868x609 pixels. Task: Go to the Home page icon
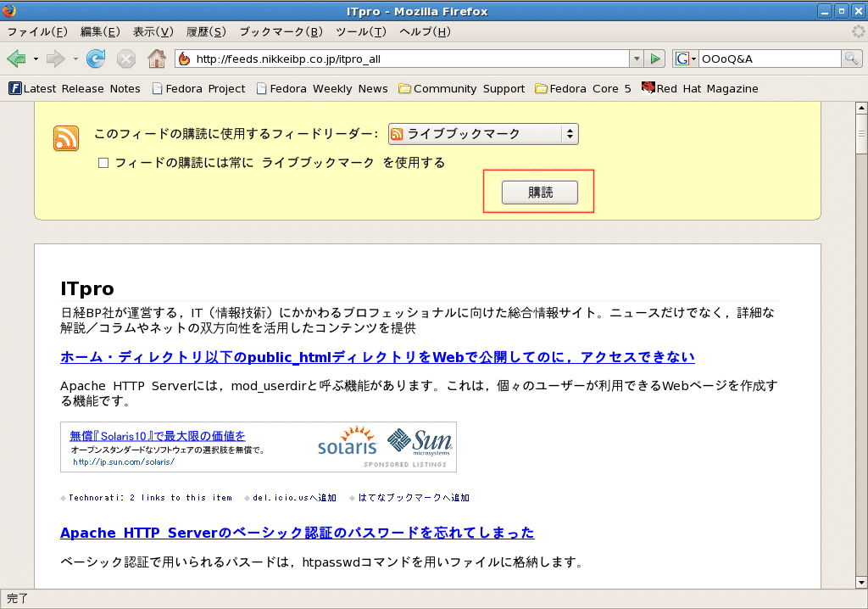click(x=157, y=59)
